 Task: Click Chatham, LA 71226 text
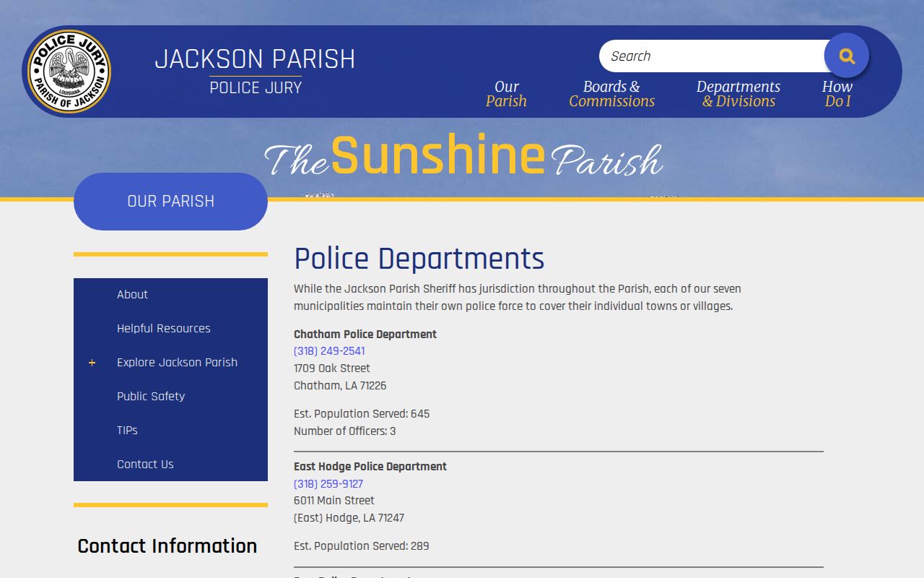point(340,386)
